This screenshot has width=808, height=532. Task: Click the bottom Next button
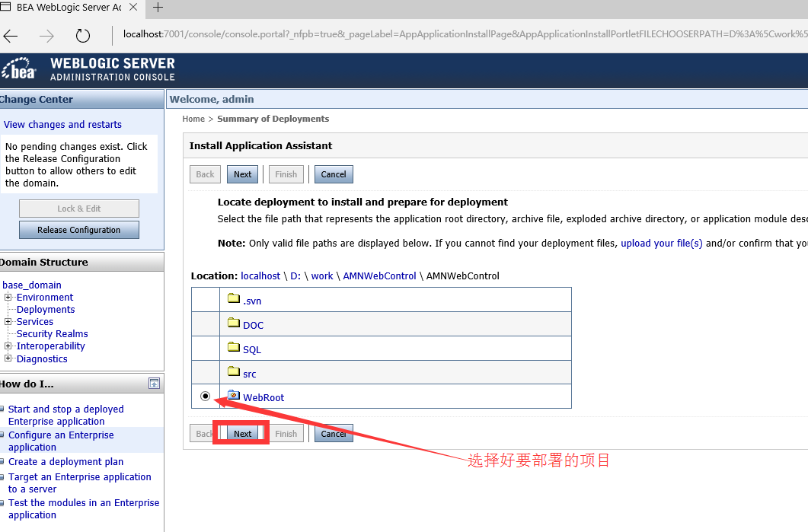click(x=242, y=434)
